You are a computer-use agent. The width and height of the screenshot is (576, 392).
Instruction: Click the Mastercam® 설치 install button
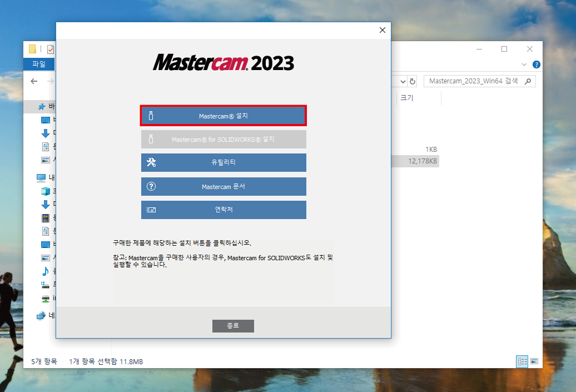[224, 116]
